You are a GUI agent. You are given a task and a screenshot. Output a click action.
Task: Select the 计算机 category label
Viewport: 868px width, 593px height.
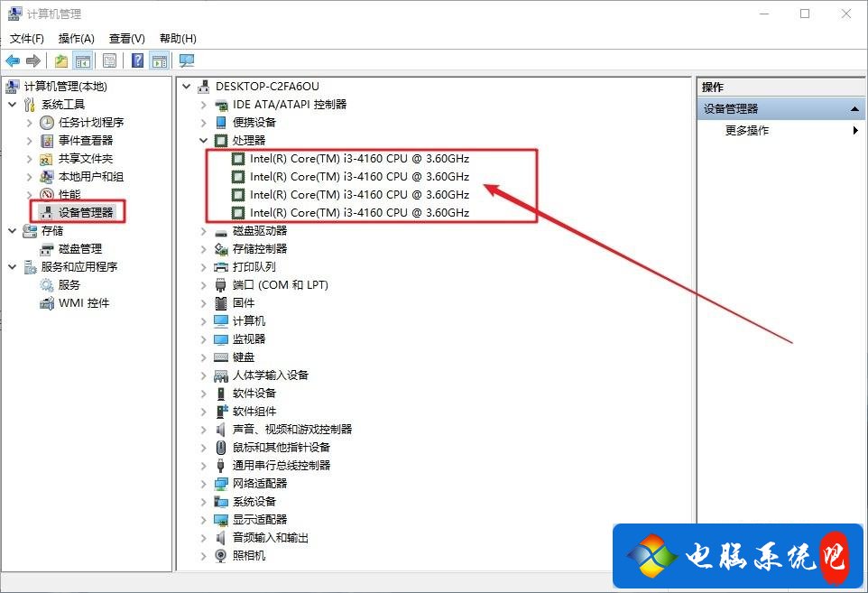coord(248,321)
